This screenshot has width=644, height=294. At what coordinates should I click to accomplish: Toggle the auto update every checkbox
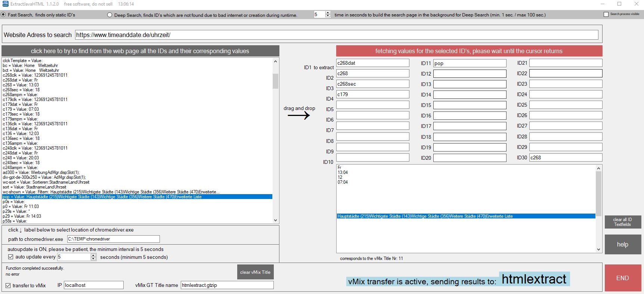pos(10,257)
